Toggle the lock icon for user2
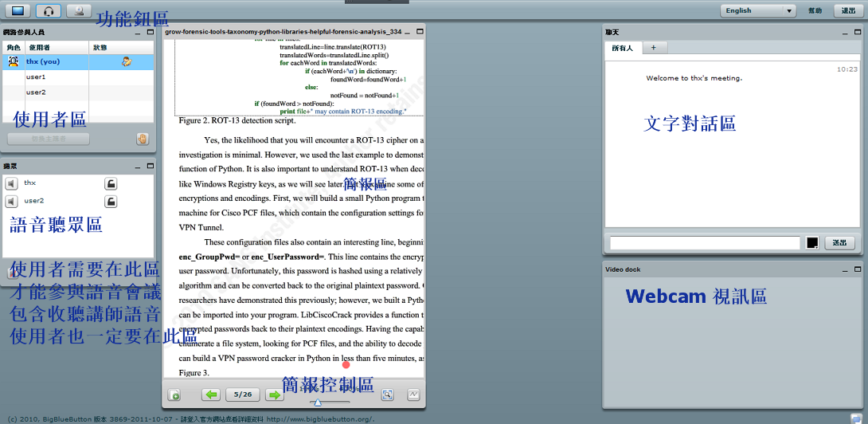The image size is (868, 424). click(111, 201)
